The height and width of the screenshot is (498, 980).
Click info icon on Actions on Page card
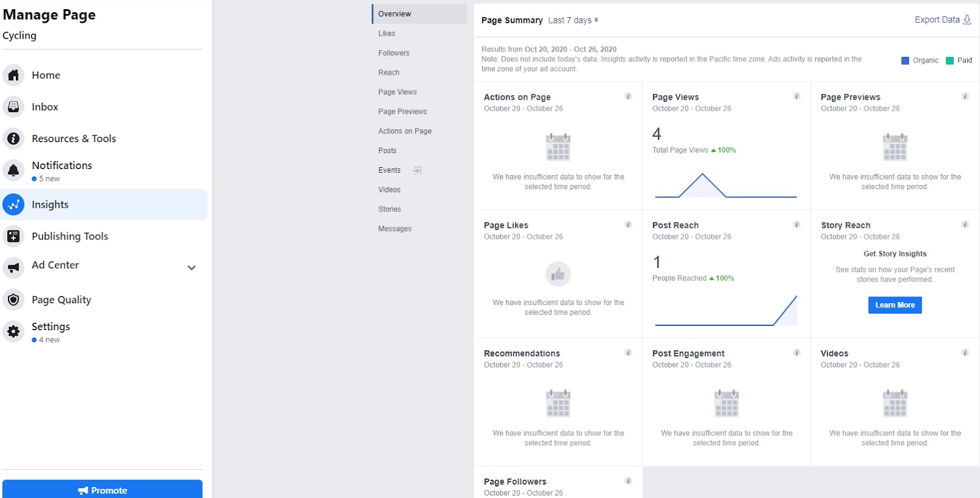click(628, 96)
